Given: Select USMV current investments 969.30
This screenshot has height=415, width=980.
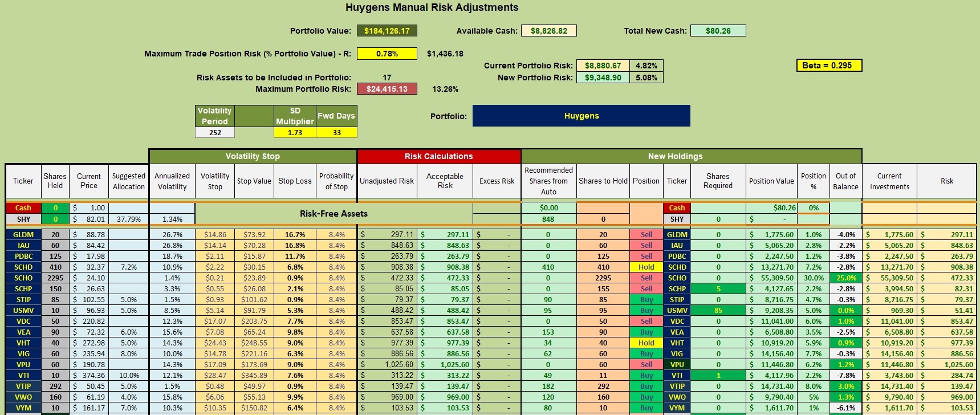Looking at the screenshot, I should click(889, 310).
